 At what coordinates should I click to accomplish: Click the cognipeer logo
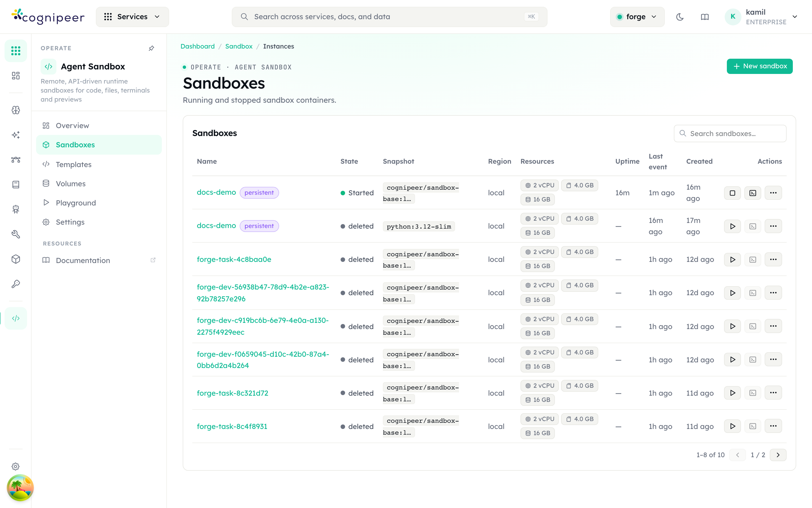[48, 17]
